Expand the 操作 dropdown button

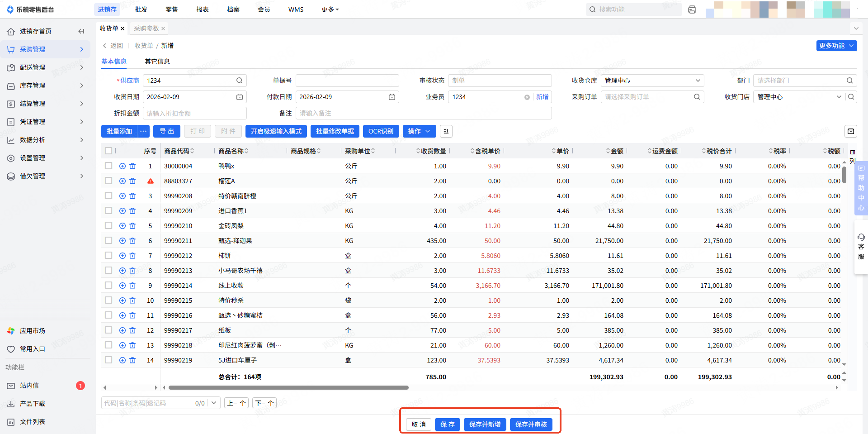[419, 131]
